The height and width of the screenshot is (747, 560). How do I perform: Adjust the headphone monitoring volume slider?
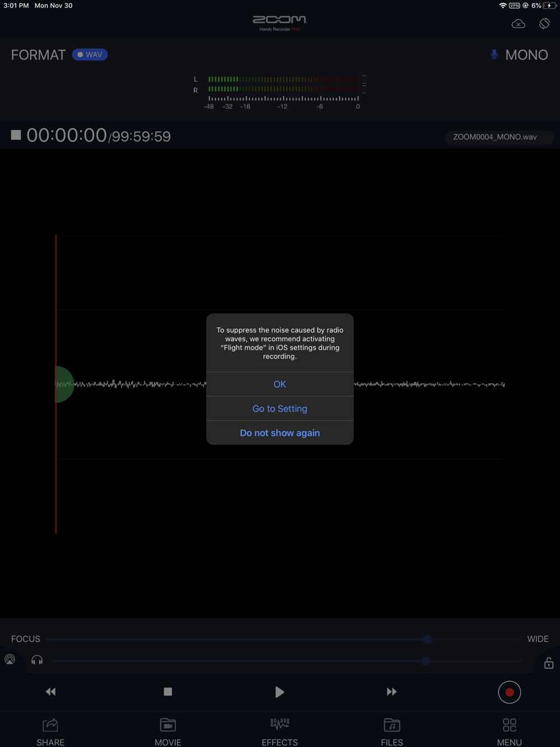pyautogui.click(x=287, y=661)
